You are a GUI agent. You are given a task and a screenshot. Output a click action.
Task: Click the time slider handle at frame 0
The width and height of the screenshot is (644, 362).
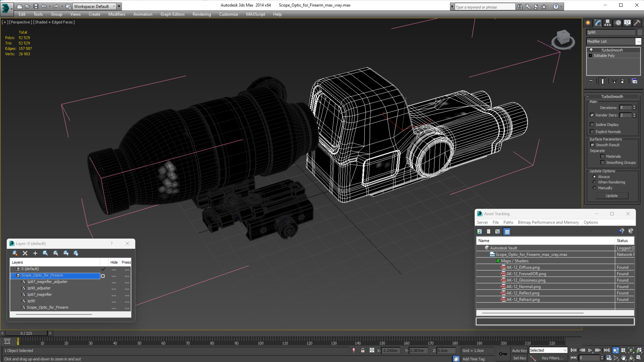click(26, 333)
